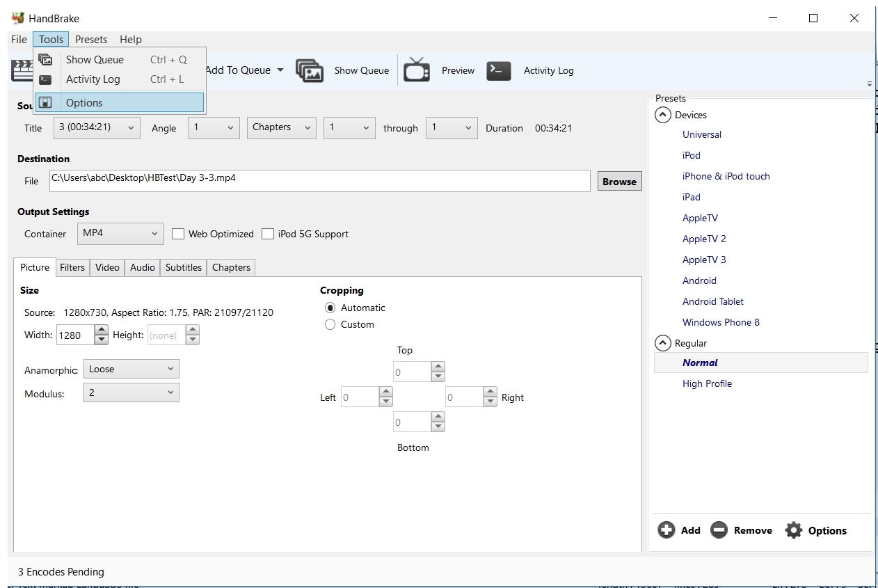Open the Container MP4 dropdown

pos(120,234)
